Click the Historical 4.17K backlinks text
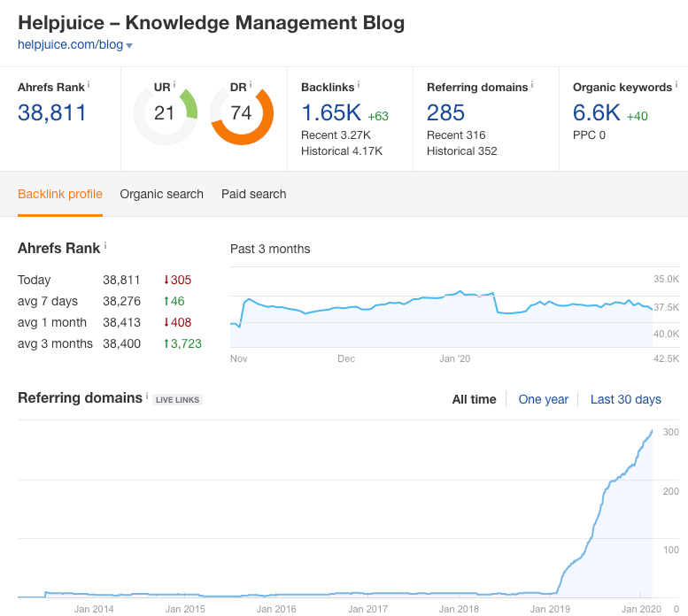This screenshot has width=688, height=616. [342, 151]
